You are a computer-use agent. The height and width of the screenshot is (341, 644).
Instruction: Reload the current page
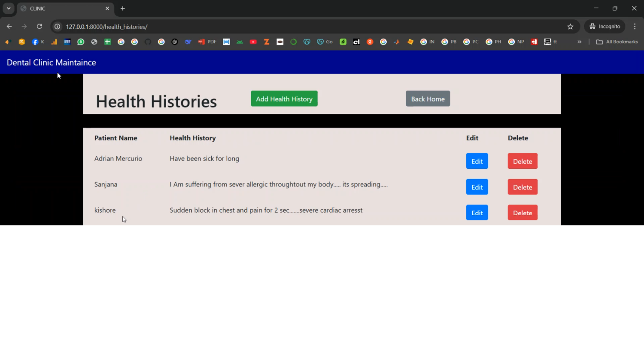pos(39,27)
